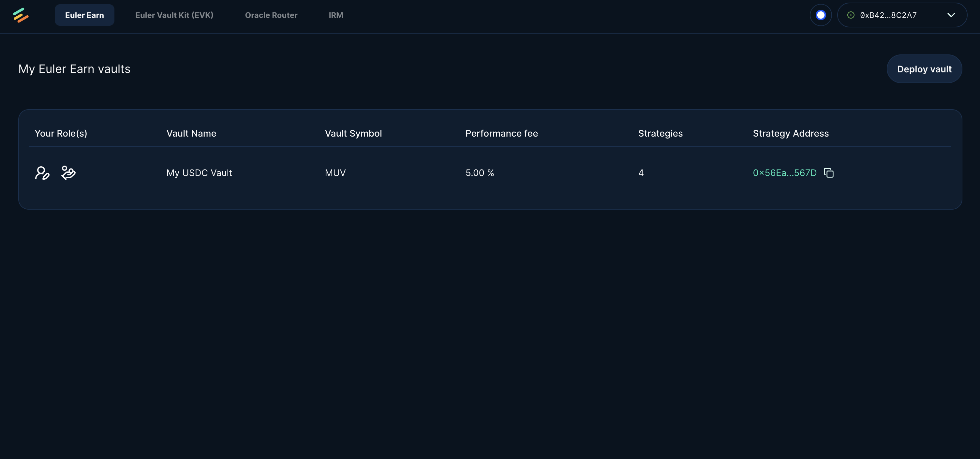This screenshot has width=980, height=459.
Task: Click the Euler logo icon
Action: pyautogui.click(x=21, y=15)
